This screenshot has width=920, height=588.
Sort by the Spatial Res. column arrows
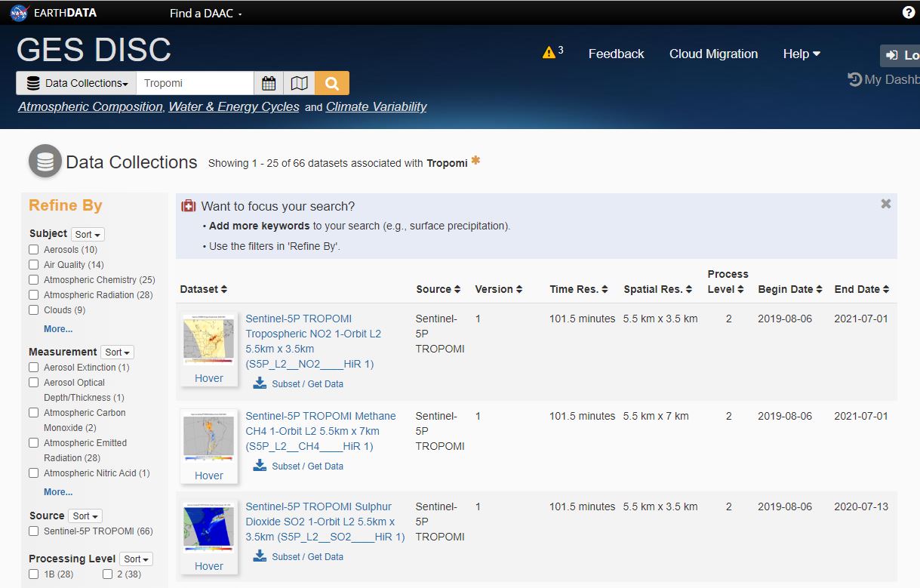point(689,290)
